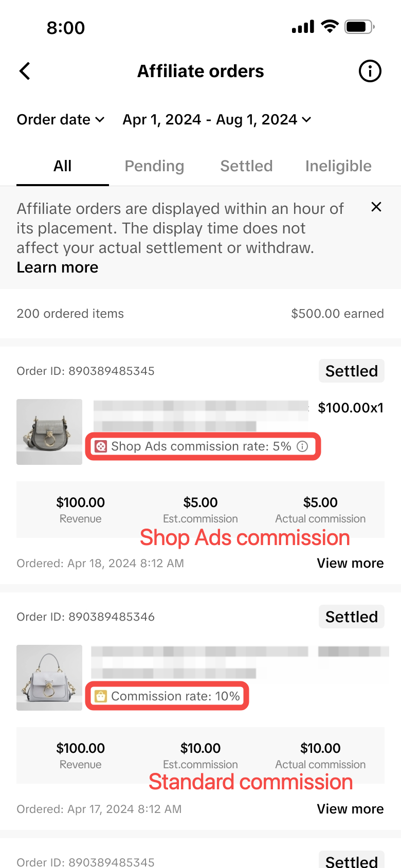This screenshot has width=401, height=868.
Task: Expand the Order date dropdown
Action: point(61,120)
